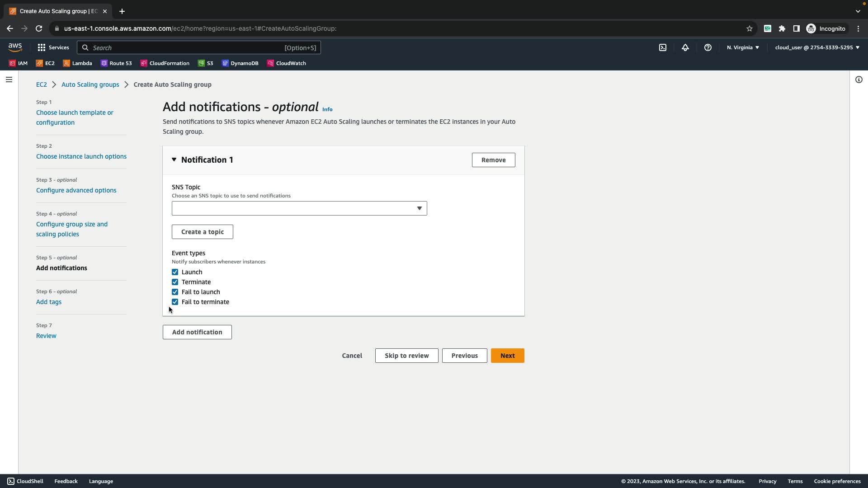Click the AWS logo home icon
The width and height of the screenshot is (868, 488).
tap(15, 47)
